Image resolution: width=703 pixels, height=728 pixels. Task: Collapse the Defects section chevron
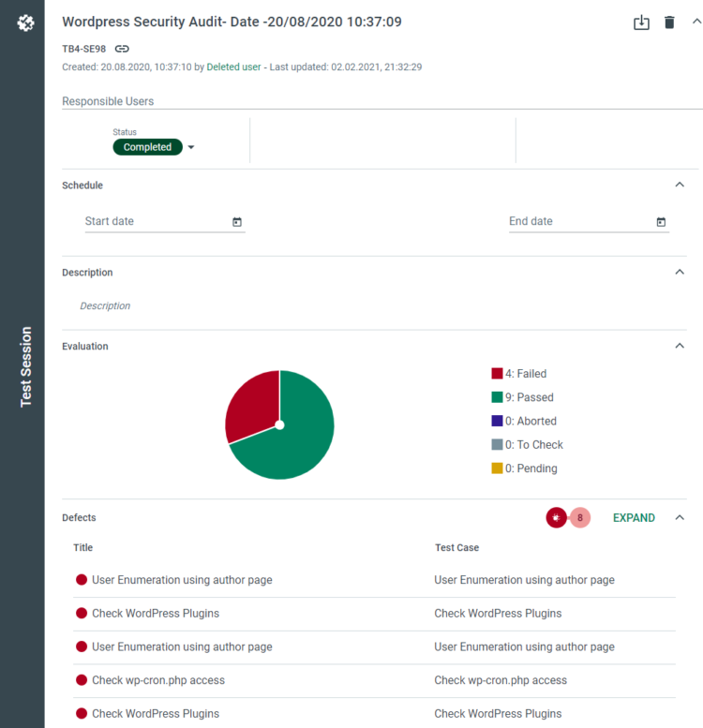pyautogui.click(x=680, y=518)
